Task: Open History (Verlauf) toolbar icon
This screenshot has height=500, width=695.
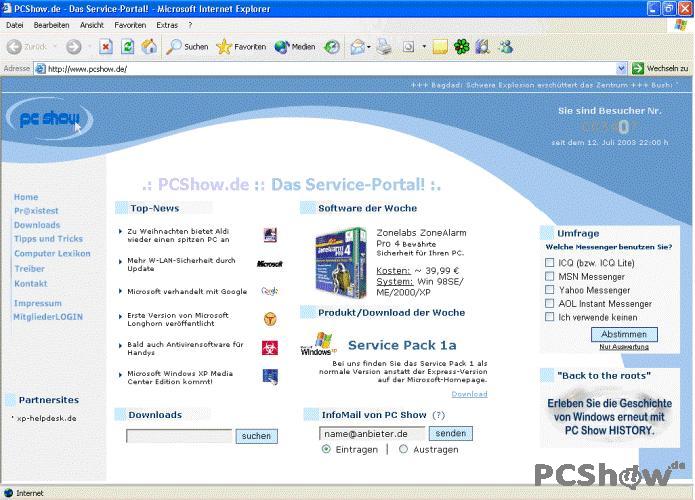Action: pos(332,47)
